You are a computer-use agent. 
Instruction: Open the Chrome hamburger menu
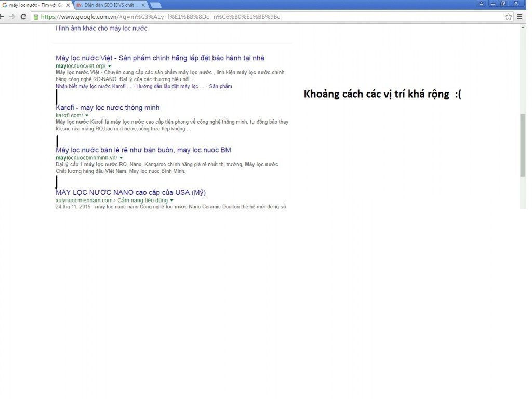[520, 17]
